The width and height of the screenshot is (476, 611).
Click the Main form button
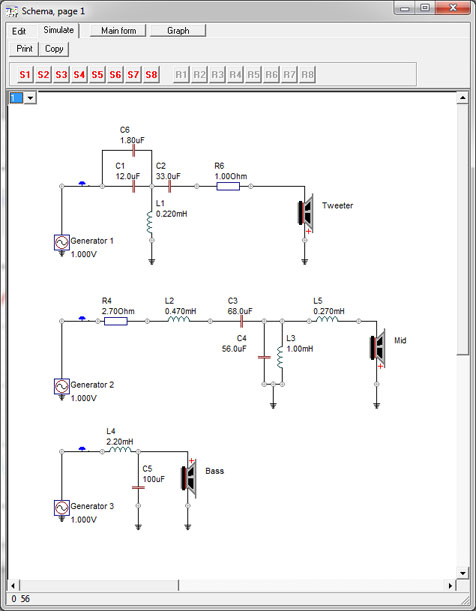[118, 30]
